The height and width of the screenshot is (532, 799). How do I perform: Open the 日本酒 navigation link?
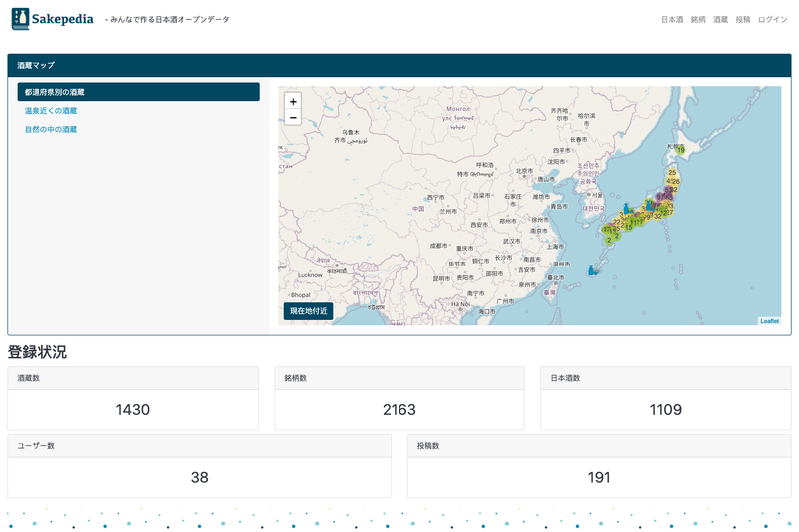tap(671, 19)
